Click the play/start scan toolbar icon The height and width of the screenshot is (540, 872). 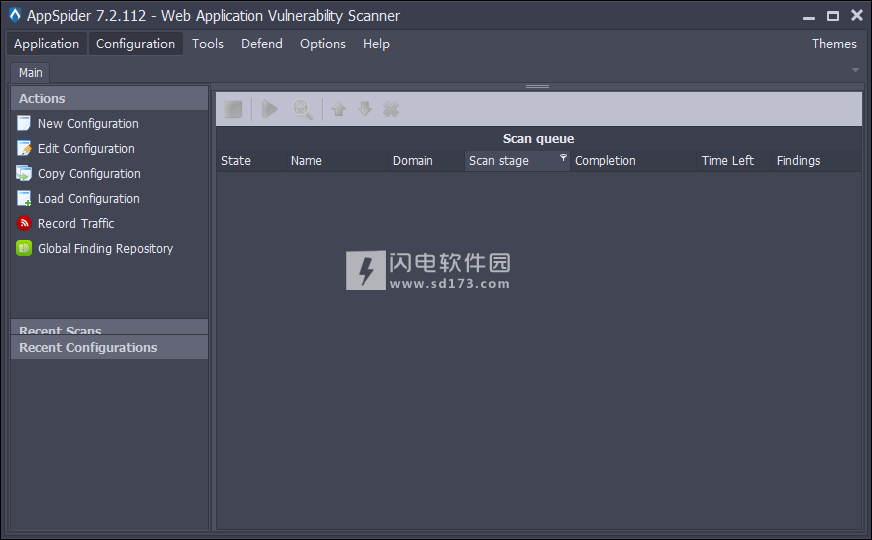270,109
